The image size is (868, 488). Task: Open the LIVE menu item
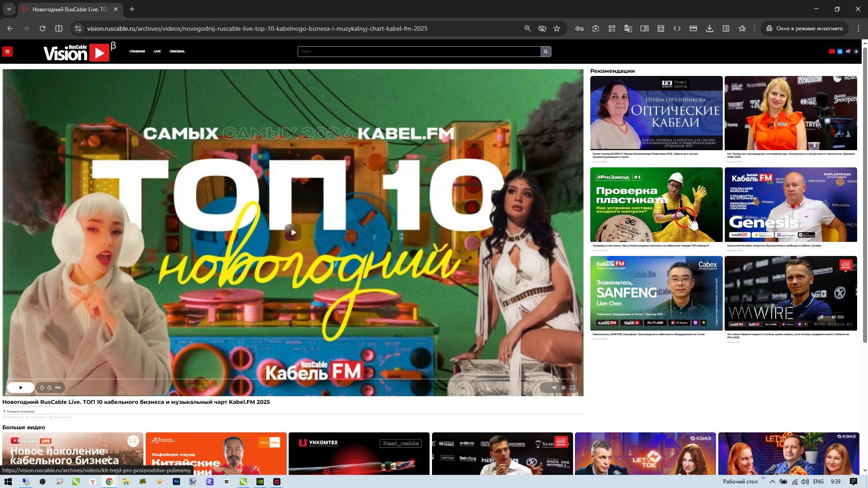click(157, 52)
